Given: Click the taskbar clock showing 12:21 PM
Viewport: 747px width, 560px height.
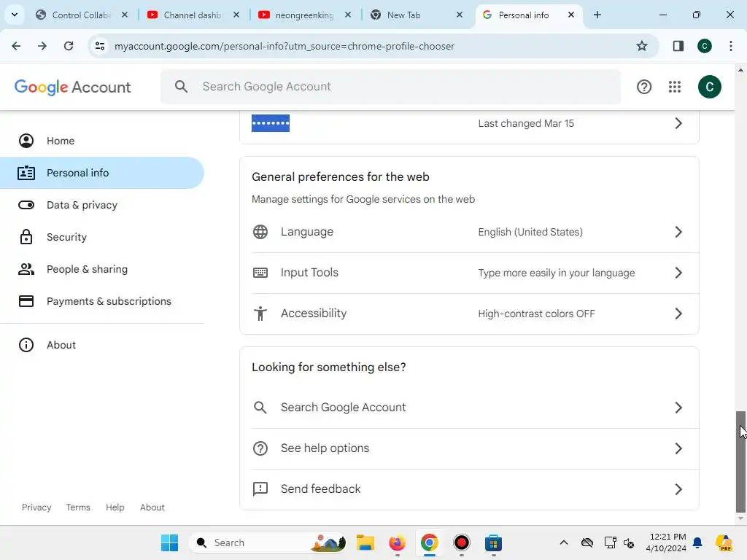Looking at the screenshot, I should pos(666,542).
